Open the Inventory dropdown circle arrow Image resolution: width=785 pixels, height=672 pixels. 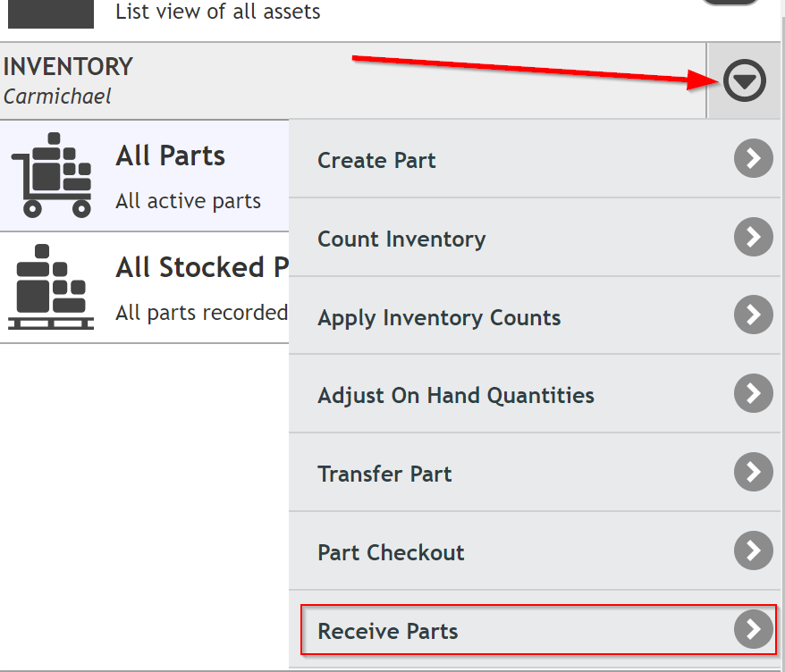744,80
